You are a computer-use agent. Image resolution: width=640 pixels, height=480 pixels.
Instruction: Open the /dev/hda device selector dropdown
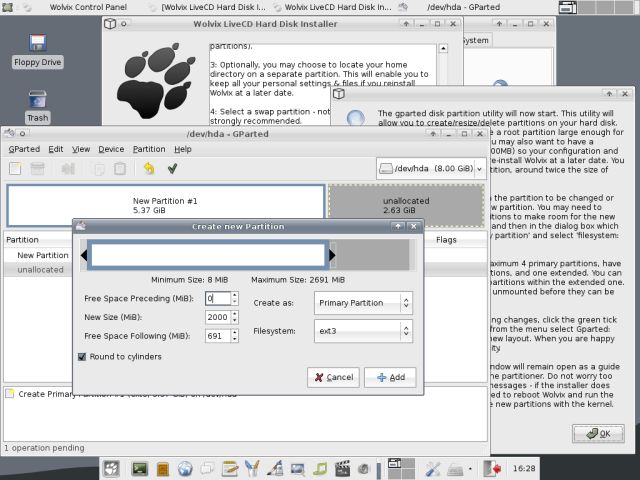pyautogui.click(x=430, y=169)
